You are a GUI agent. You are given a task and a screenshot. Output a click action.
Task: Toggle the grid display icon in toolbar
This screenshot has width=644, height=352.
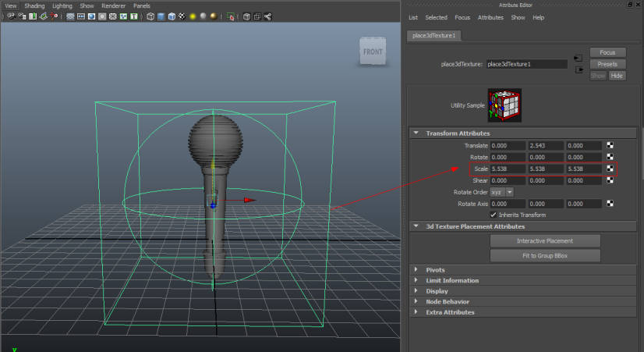click(x=71, y=16)
